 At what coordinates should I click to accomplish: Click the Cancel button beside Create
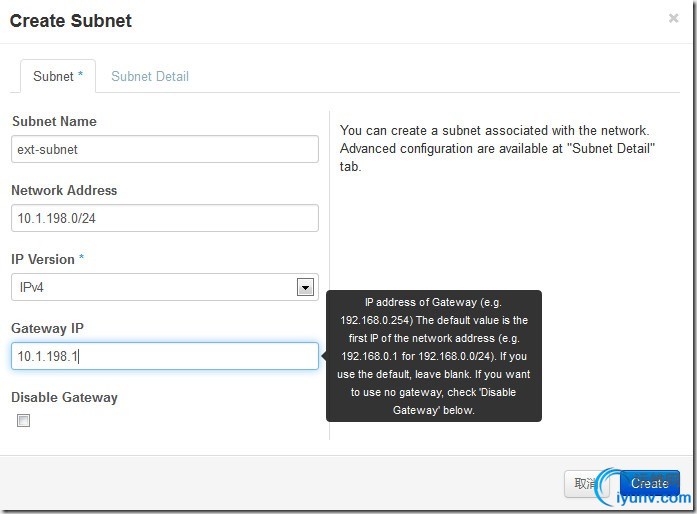585,484
